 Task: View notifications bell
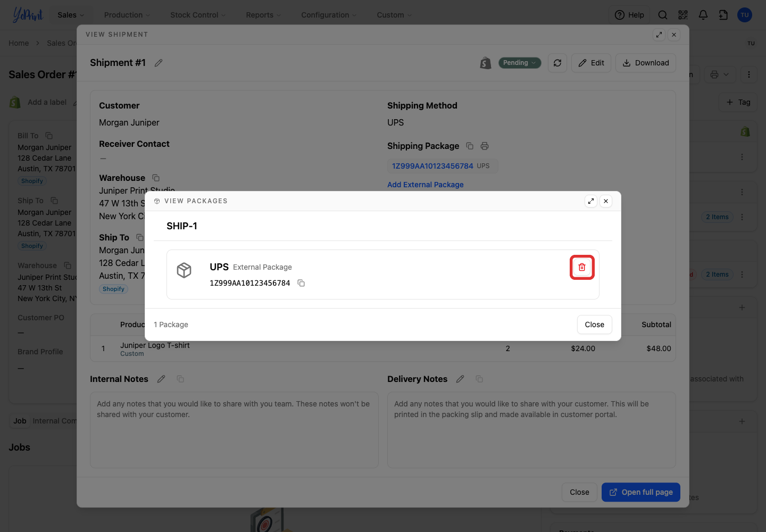tap(703, 15)
